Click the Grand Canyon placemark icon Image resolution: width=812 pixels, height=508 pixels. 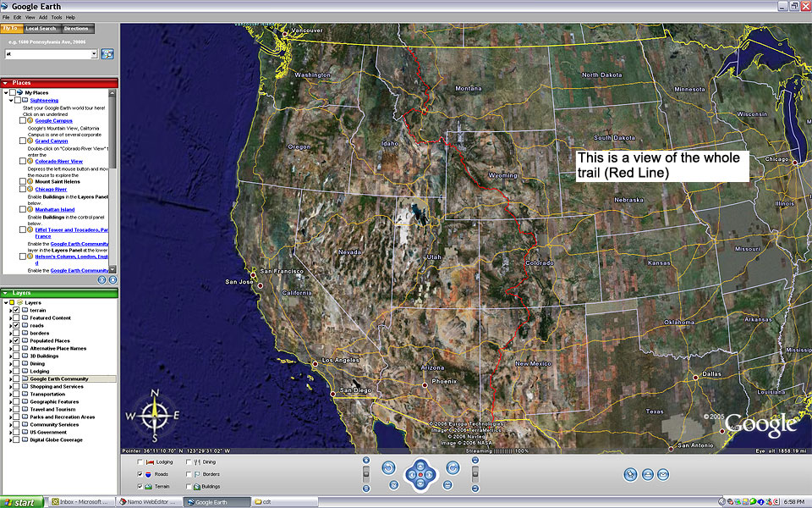(x=30, y=141)
